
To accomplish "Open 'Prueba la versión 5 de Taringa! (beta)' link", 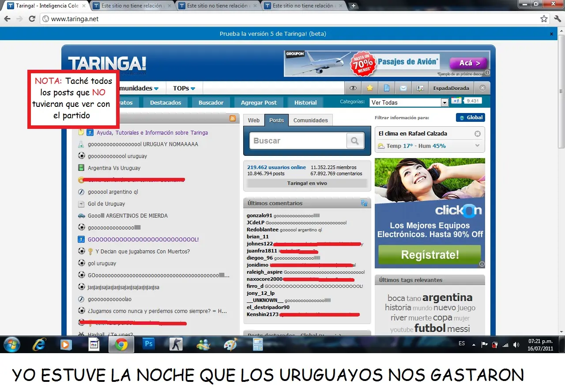I will 273,34.
